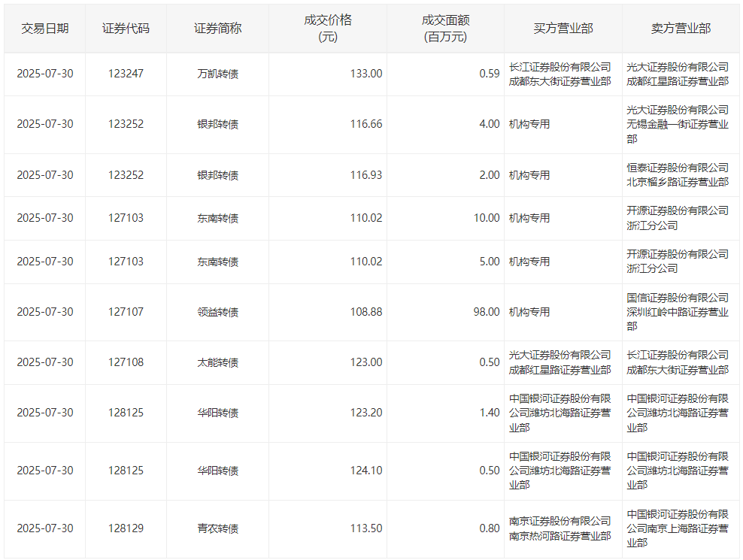The image size is (743, 560).
Task: Click 银邦转债 in the 116.66 row
Action: (x=217, y=124)
